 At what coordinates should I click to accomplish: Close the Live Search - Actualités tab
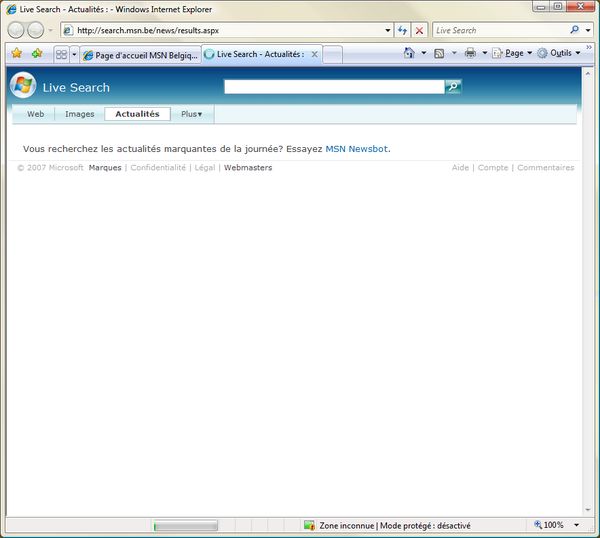(313, 55)
